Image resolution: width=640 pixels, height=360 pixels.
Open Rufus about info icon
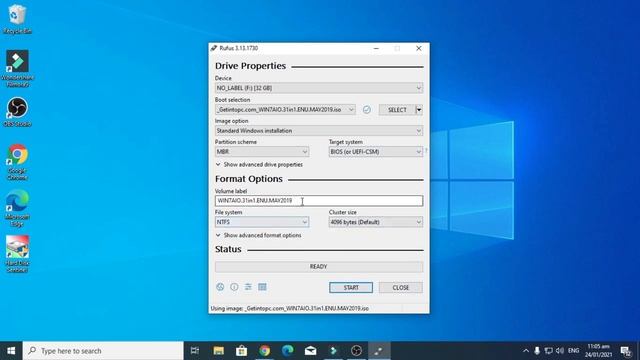pyautogui.click(x=234, y=287)
